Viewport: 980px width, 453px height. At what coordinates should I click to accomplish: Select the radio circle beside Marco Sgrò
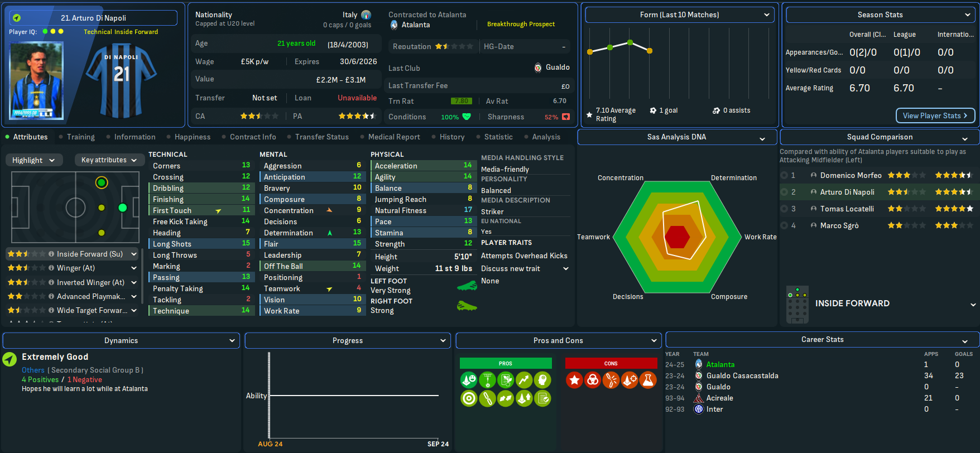(784, 225)
